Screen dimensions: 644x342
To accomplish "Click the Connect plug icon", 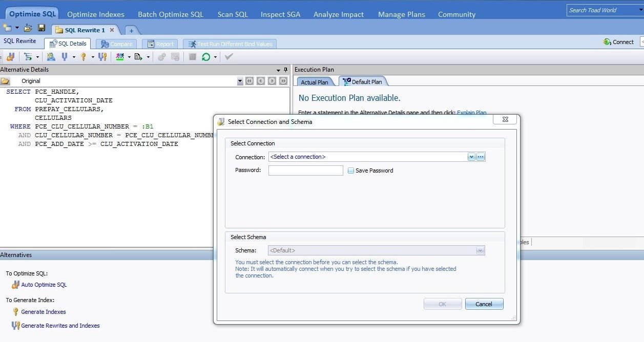I will (607, 42).
